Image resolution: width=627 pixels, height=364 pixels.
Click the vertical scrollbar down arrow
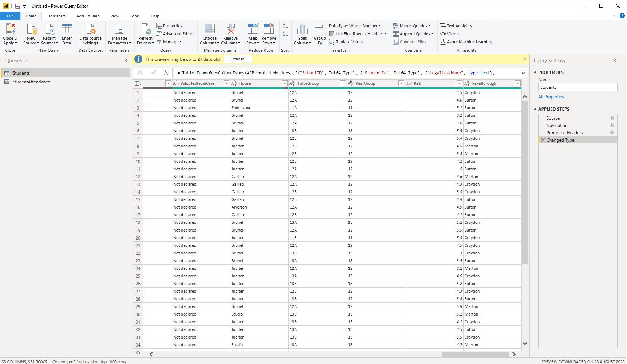coord(525,343)
